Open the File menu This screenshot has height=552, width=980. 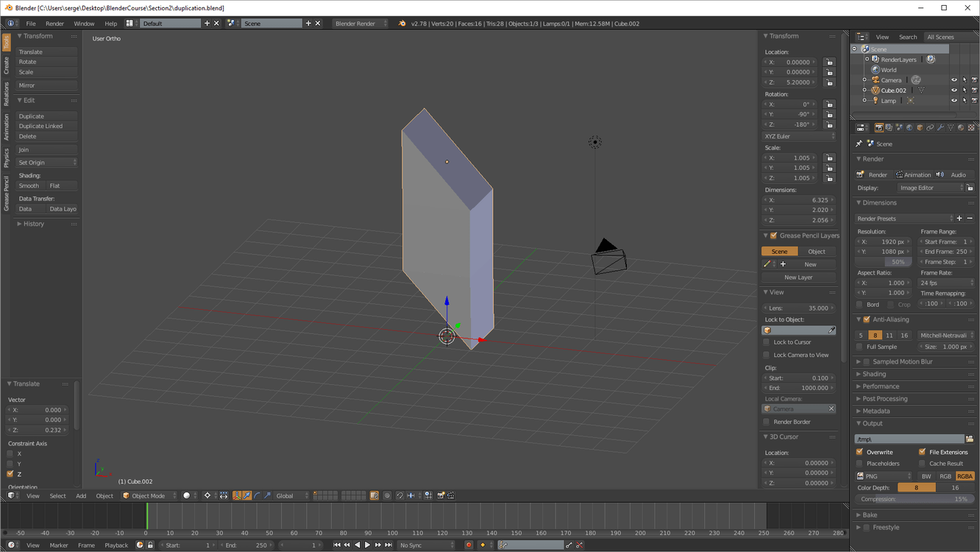coord(31,24)
